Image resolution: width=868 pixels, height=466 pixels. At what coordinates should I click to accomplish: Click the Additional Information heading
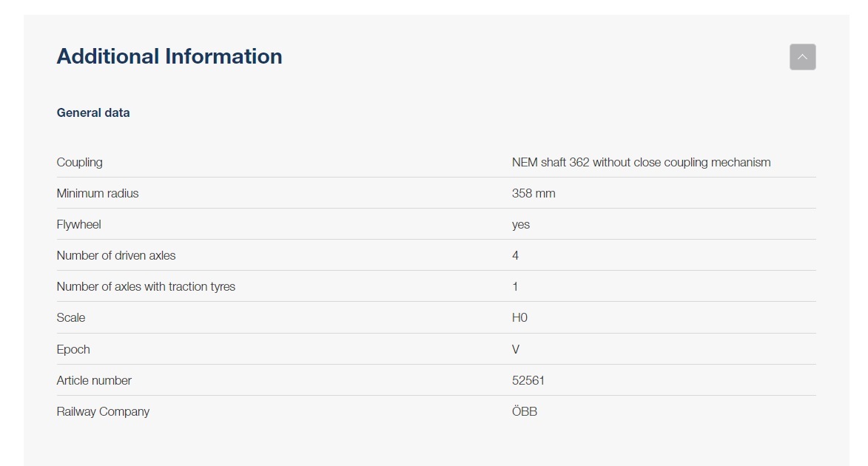pos(169,56)
